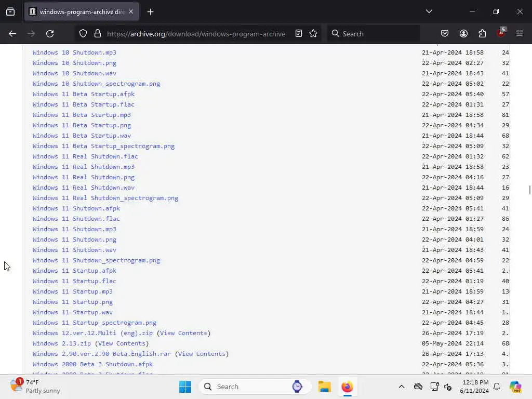The width and height of the screenshot is (532, 399).
Task: Click the taskbar Search box
Action: (x=255, y=387)
